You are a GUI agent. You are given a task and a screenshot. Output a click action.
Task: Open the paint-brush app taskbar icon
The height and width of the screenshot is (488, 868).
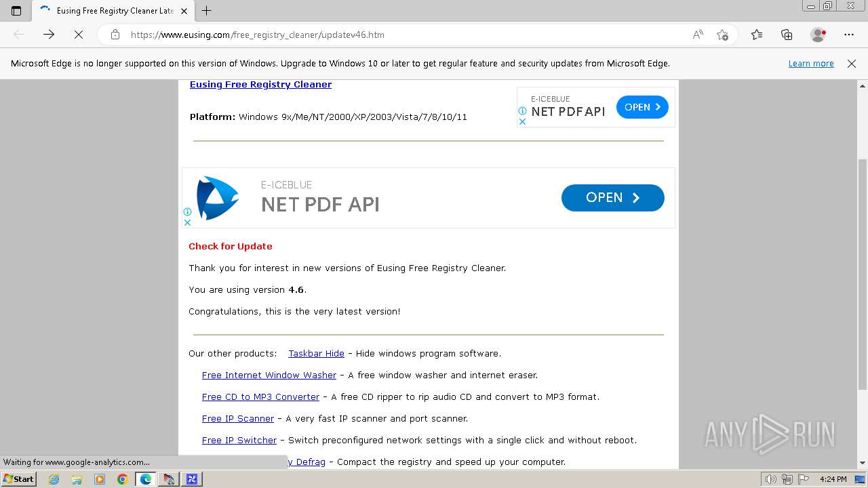click(x=169, y=479)
